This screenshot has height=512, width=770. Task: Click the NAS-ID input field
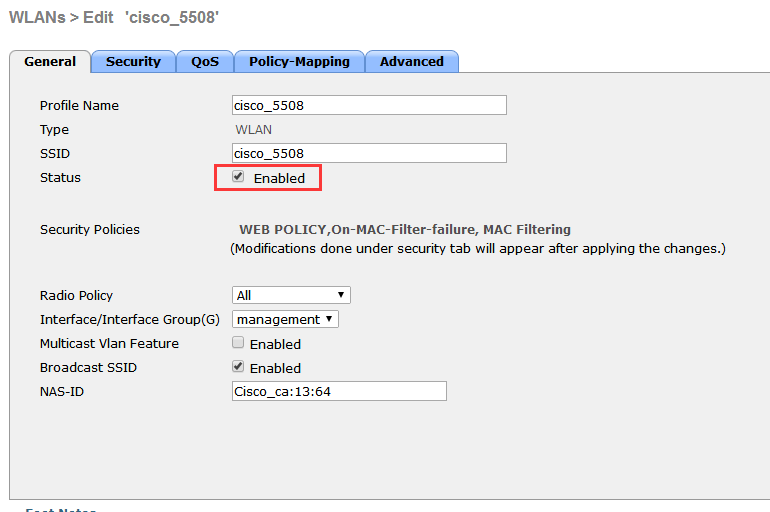pos(339,391)
